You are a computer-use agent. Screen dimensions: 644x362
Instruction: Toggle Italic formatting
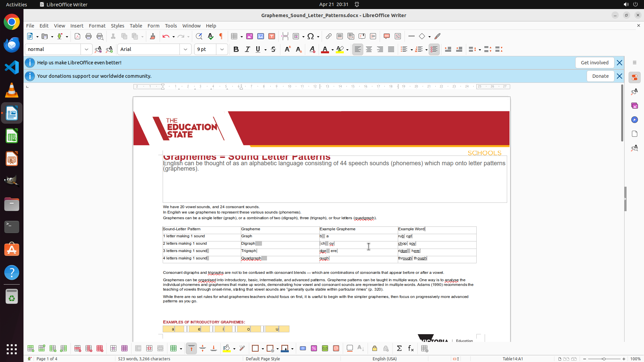[x=247, y=49]
